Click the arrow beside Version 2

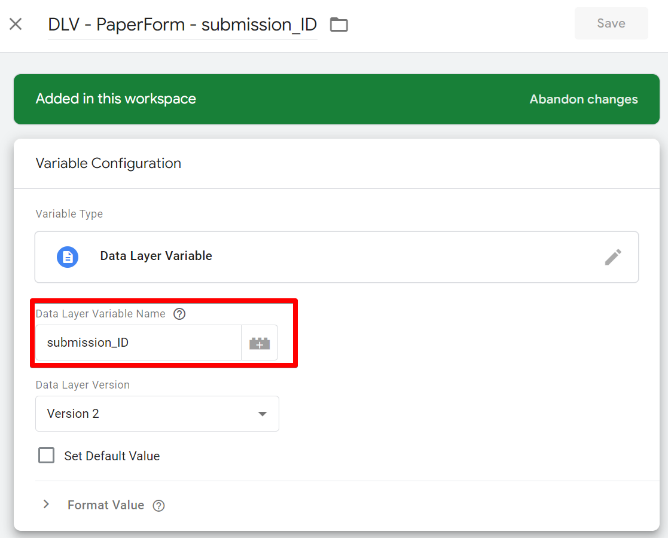[x=262, y=414]
